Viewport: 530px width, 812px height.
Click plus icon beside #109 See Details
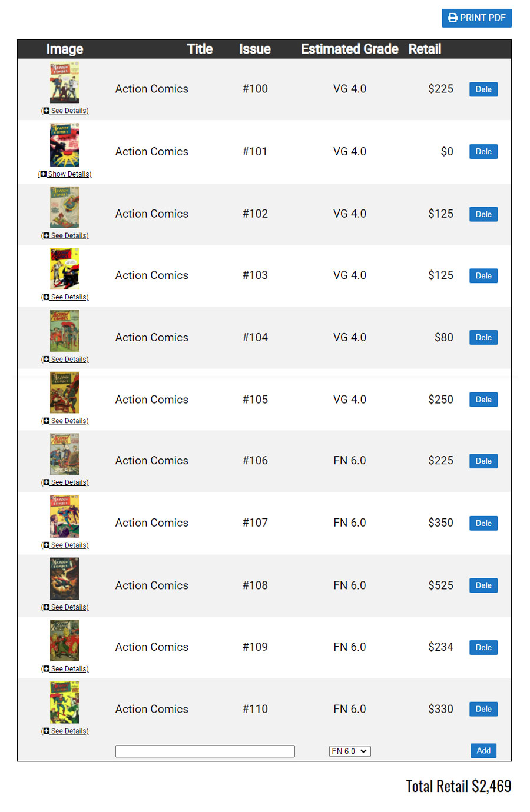[x=46, y=669]
